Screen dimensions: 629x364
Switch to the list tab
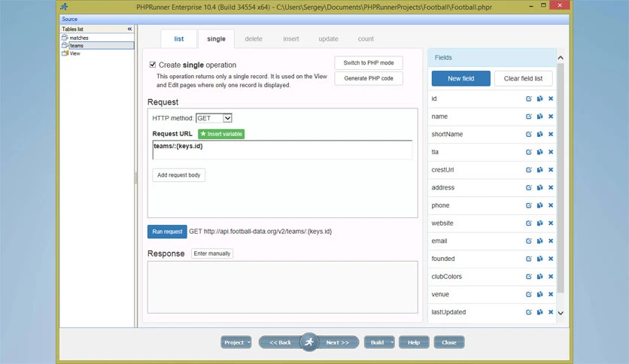(179, 39)
